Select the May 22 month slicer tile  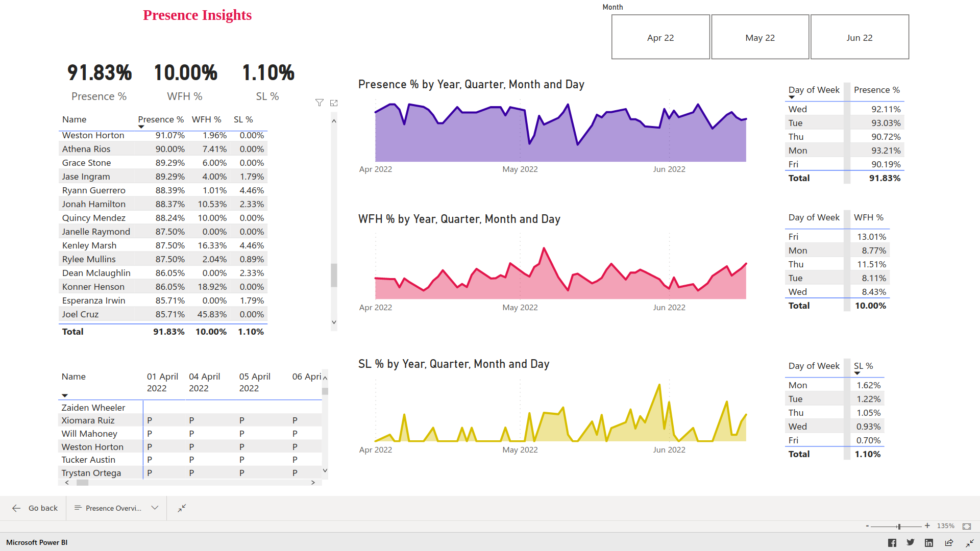click(x=760, y=37)
